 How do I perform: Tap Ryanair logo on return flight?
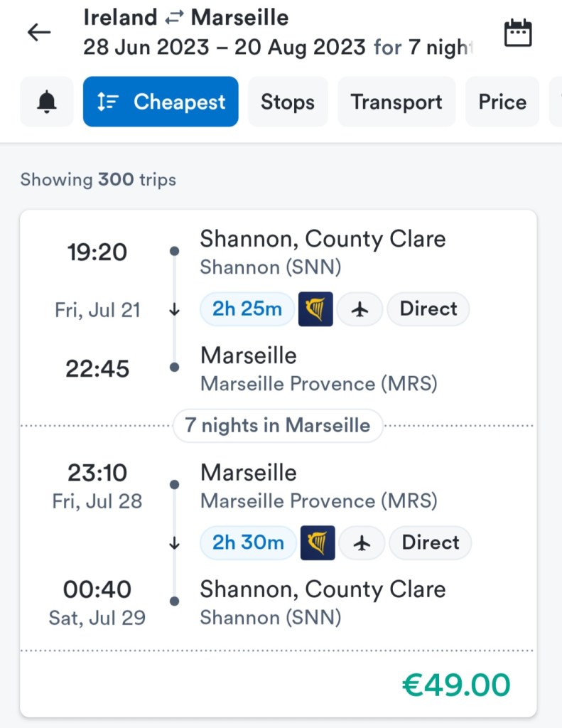318,542
